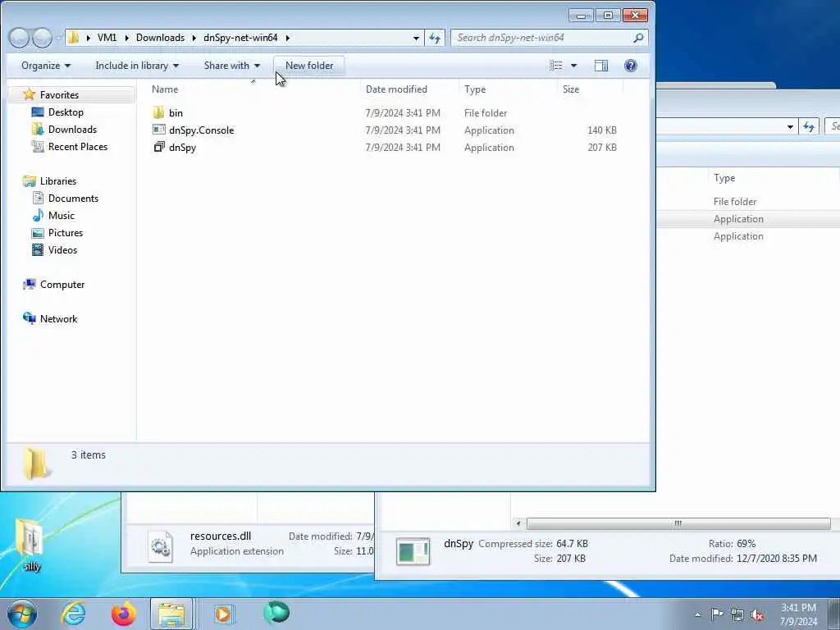Viewport: 840px width, 630px height.
Task: Select Recent Places in Favorites
Action: coord(78,146)
